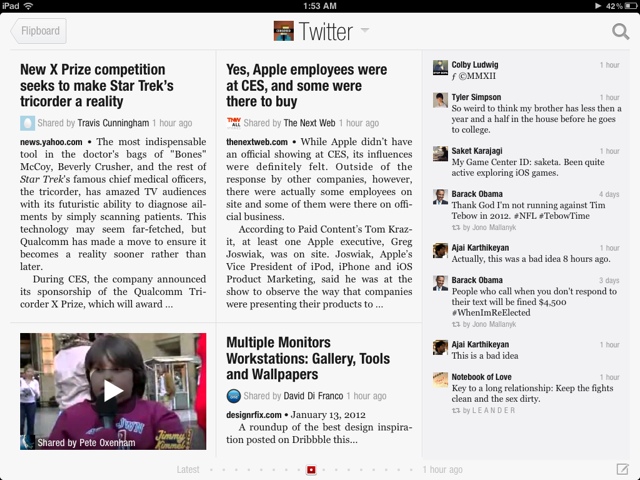Open the David Di Franco sharer name

coord(313,396)
